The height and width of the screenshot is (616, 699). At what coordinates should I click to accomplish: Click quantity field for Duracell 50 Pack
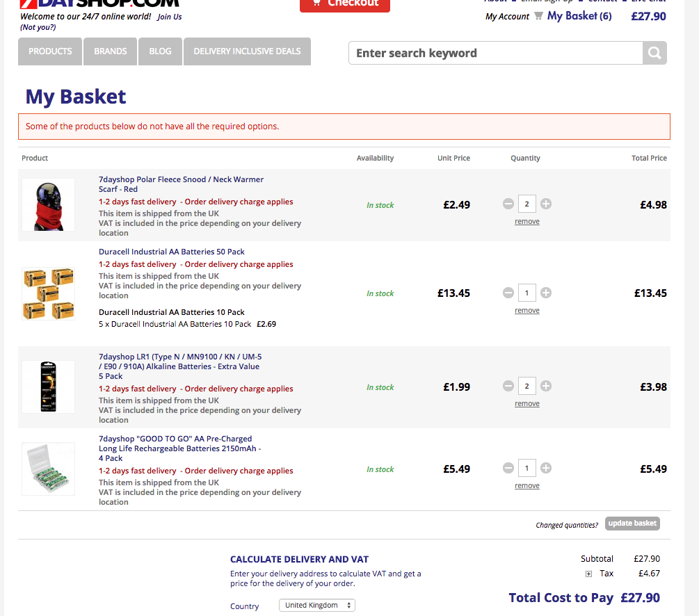click(527, 293)
